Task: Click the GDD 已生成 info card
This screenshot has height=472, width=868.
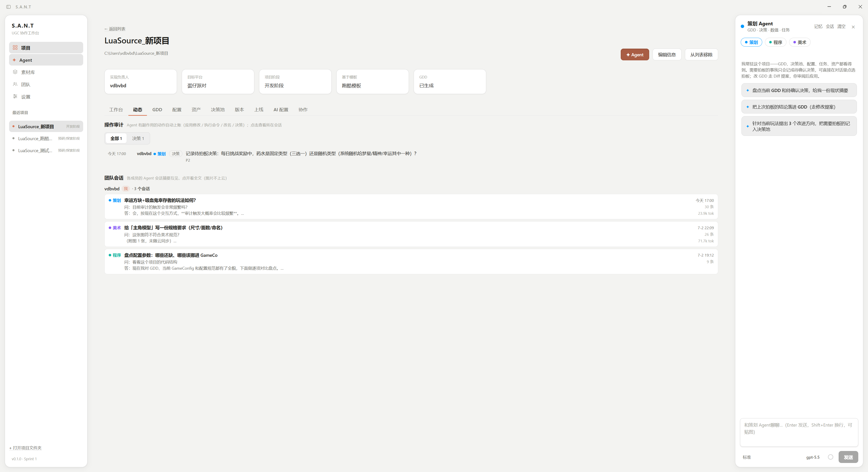Action: 450,82
